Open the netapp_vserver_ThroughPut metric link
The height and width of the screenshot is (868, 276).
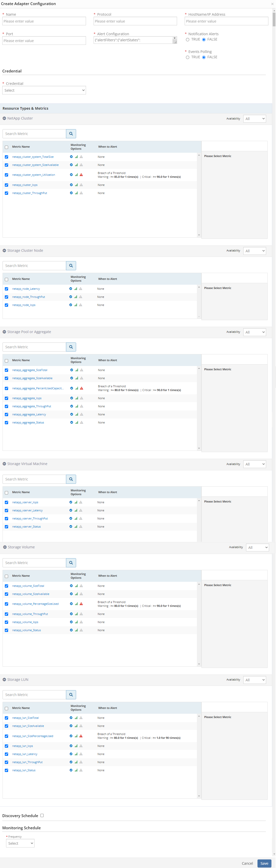tap(30, 518)
